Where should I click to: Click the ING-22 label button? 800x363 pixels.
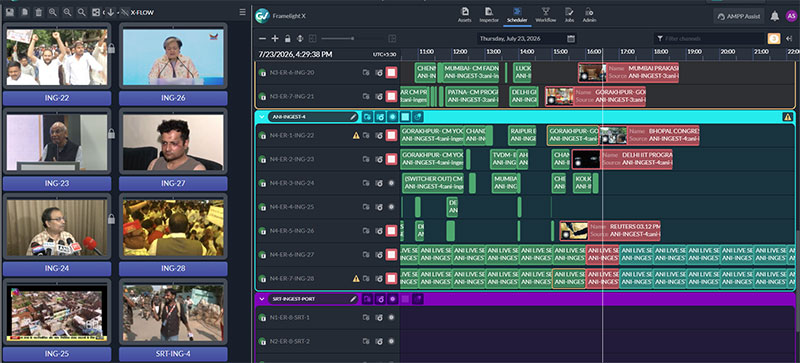coord(57,98)
